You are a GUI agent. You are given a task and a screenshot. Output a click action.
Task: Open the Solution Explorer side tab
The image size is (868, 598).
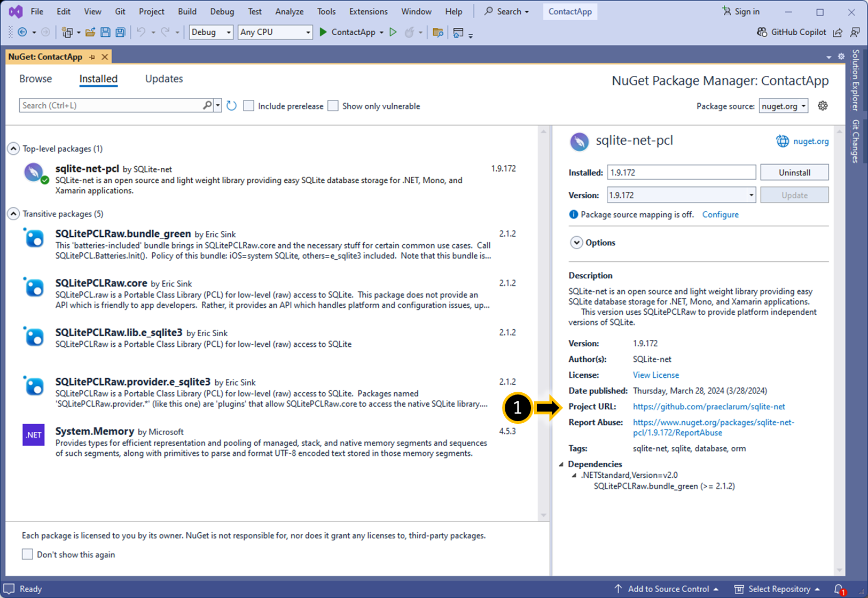coord(856,80)
